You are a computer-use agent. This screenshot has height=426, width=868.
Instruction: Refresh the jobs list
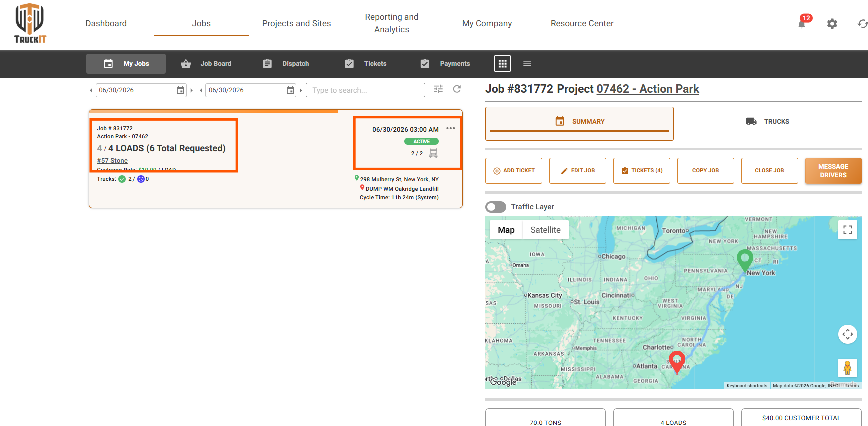tap(457, 89)
